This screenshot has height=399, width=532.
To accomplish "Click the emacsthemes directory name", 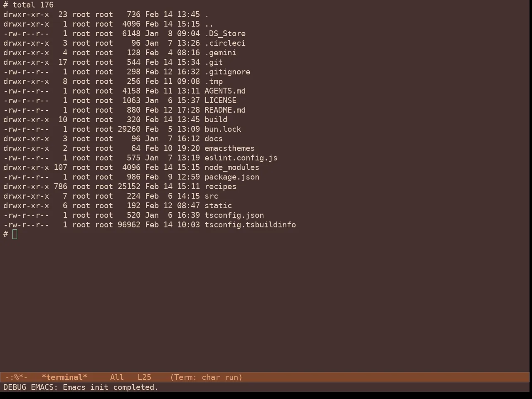I will 229,148.
